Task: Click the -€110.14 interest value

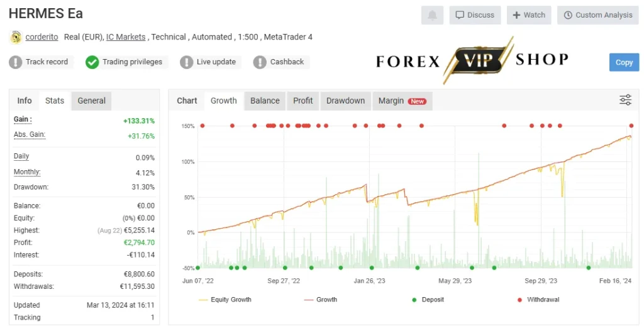Action: [140, 255]
